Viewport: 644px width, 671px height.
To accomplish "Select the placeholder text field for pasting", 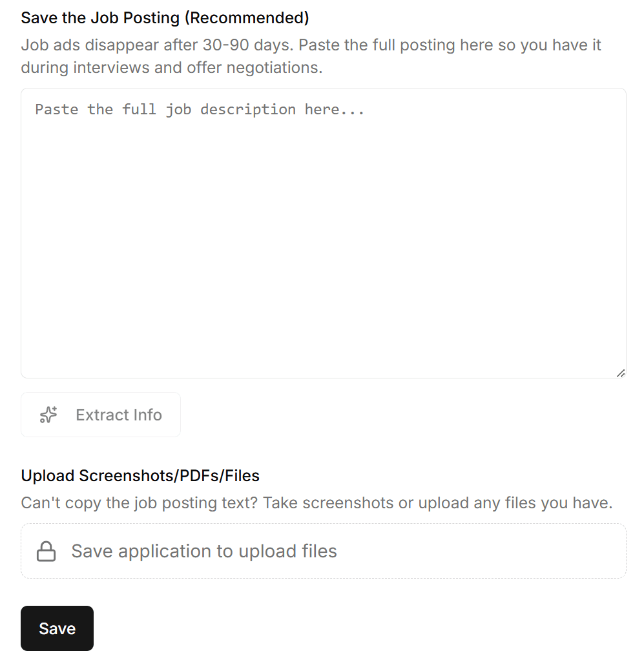I will (x=323, y=232).
